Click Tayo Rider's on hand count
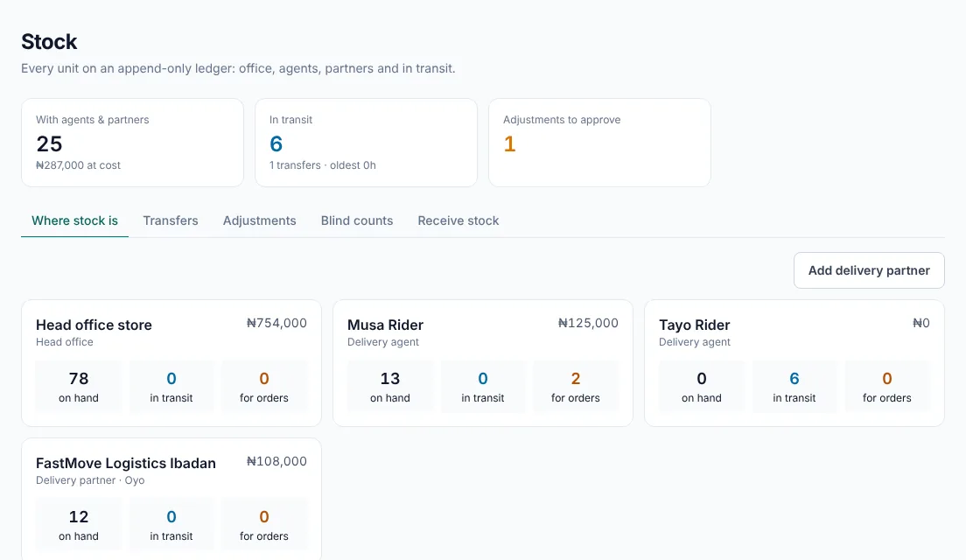 702,386
